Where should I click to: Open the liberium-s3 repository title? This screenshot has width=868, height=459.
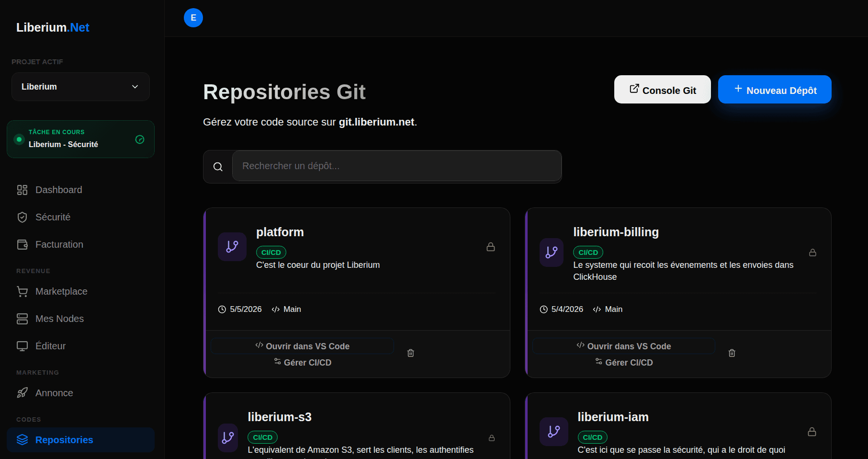280,417
